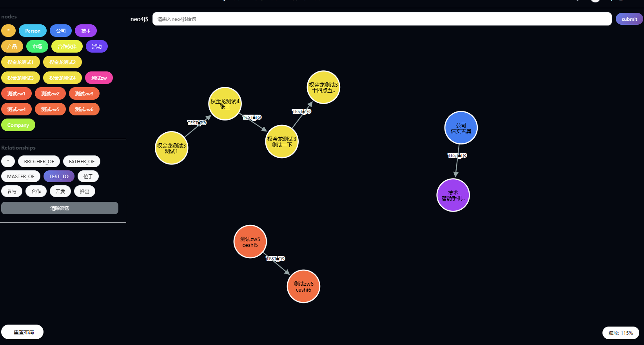Viewport: 644px width, 345px height.
Task: Enable the BROTHER_OF relationship filter
Action: (39, 162)
